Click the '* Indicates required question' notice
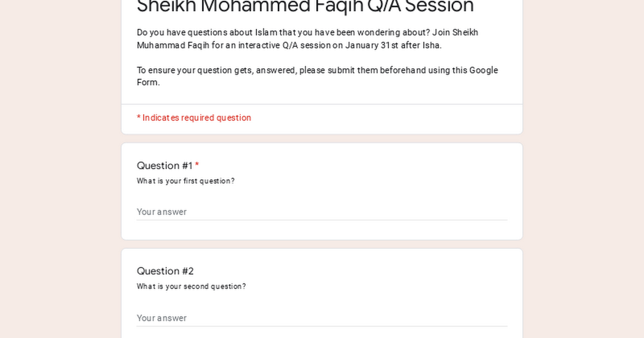644x338 pixels. pyautogui.click(x=194, y=118)
